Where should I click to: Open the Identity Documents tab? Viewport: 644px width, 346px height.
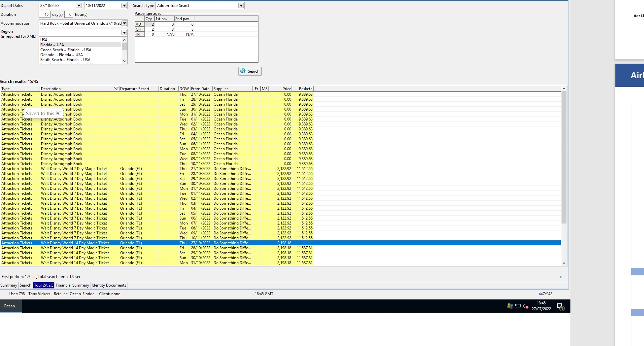(109, 285)
